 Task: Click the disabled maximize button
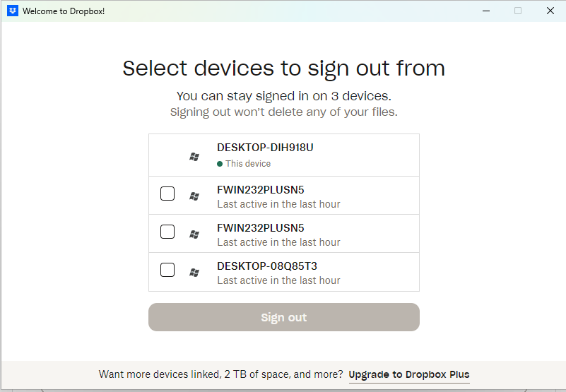518,11
